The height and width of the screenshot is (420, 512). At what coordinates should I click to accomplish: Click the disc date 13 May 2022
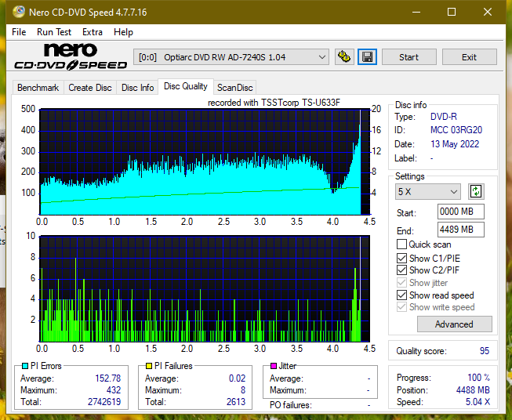[455, 144]
